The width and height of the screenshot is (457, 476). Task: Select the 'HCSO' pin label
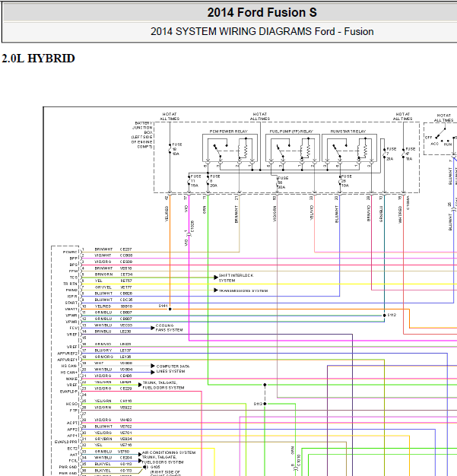coord(71,404)
